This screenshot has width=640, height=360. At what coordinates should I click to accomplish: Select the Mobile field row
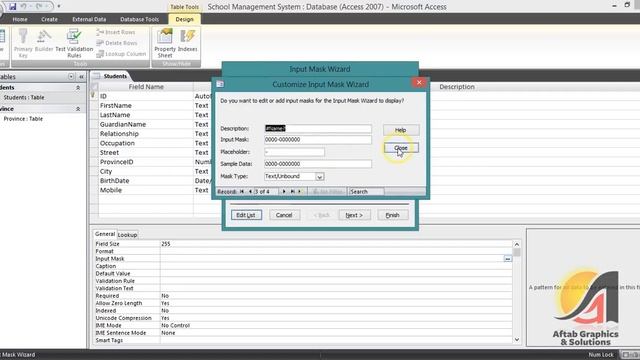point(111,190)
